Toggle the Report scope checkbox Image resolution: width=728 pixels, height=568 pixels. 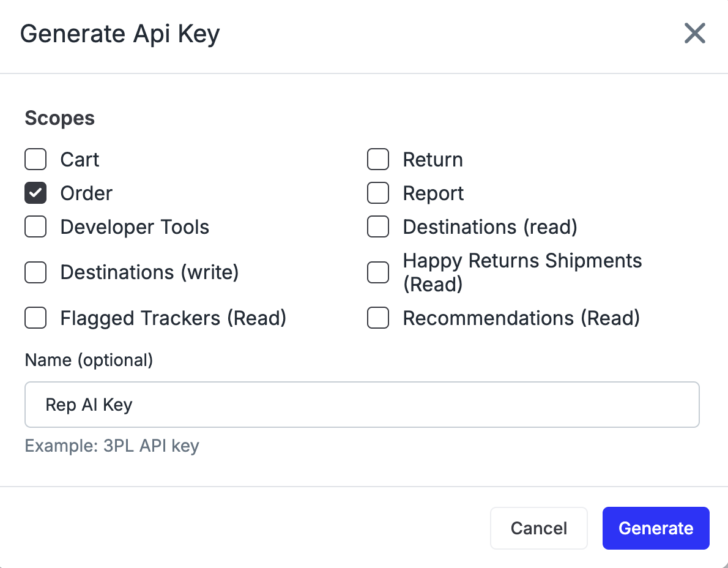[x=378, y=193]
